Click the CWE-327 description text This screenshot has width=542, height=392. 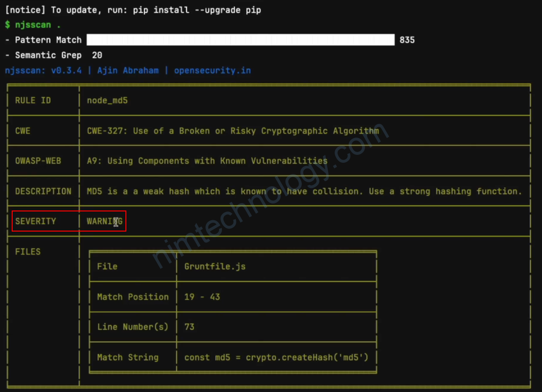233,131
